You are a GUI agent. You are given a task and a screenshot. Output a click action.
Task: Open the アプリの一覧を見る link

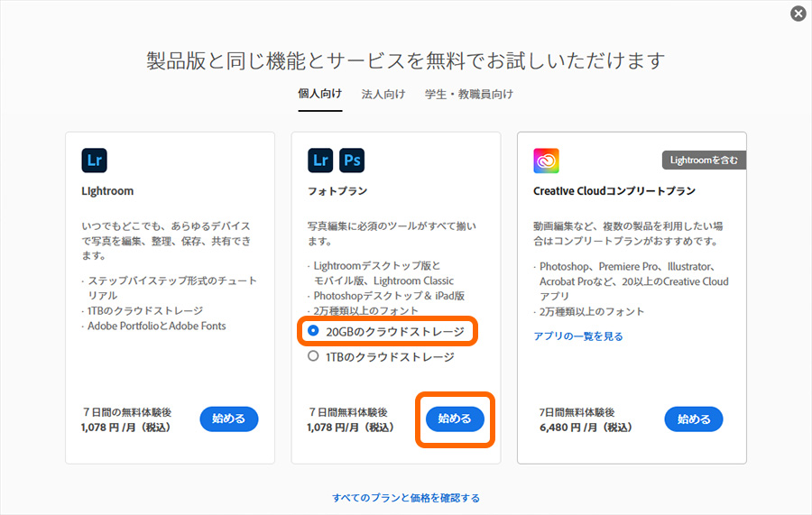pos(578,336)
